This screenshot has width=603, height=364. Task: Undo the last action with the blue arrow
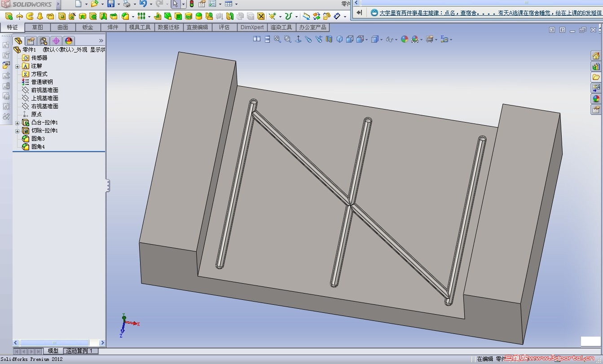[x=143, y=4]
